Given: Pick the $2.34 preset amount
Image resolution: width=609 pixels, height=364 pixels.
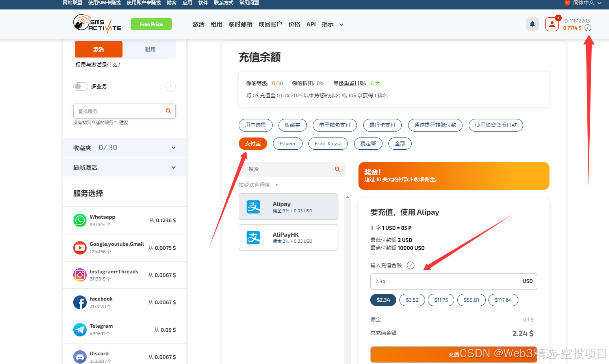Looking at the screenshot, I should click(x=383, y=300).
